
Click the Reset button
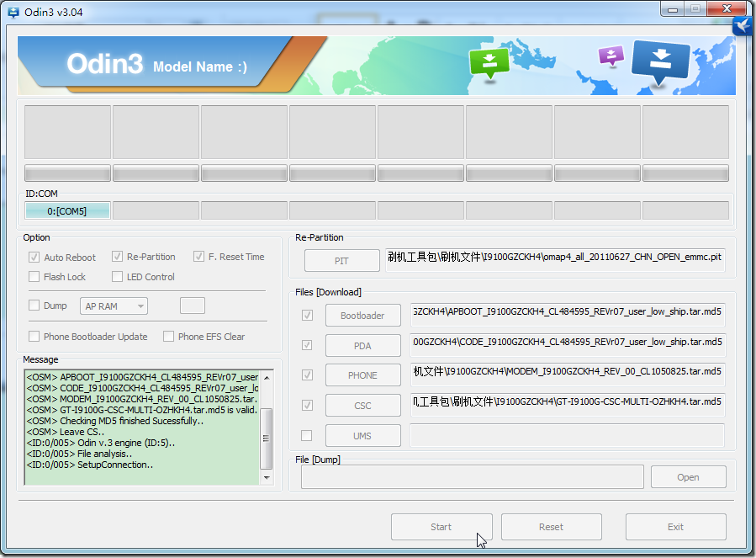coord(551,527)
